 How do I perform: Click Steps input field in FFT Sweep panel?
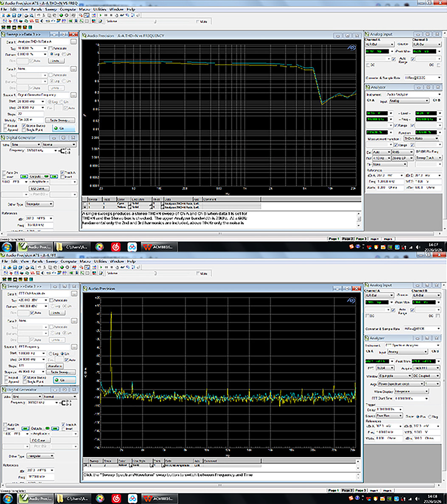click(x=31, y=366)
